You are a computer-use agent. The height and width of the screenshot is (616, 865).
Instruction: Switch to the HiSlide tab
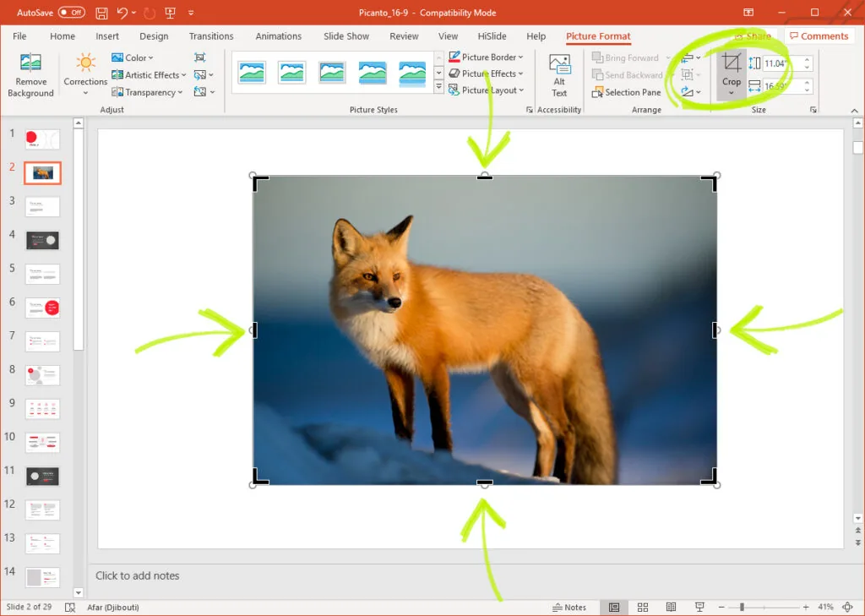coord(492,35)
